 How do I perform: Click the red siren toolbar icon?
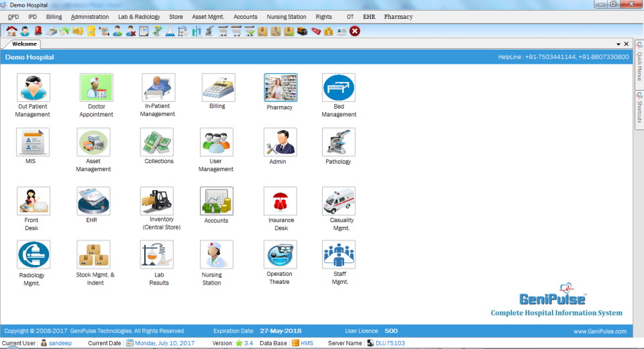point(38,31)
